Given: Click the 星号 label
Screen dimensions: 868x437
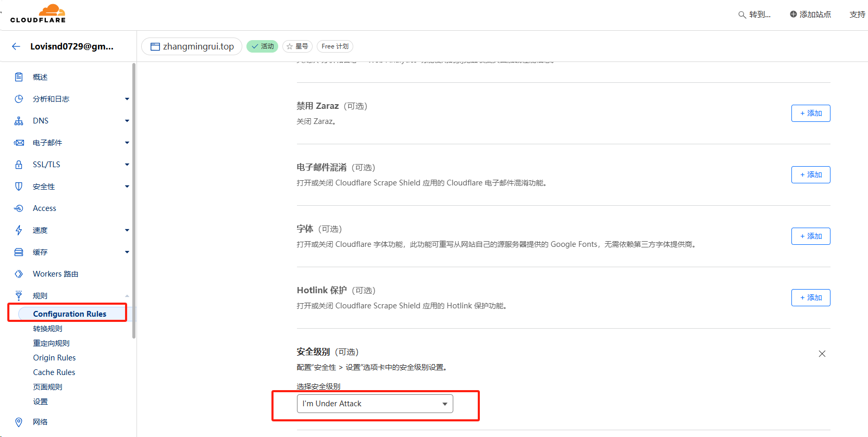Looking at the screenshot, I should 302,46.
